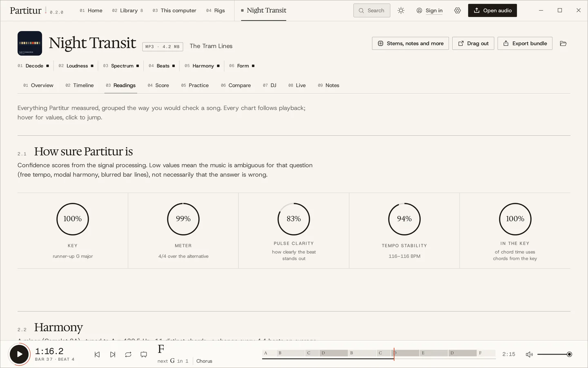Viewport: 588px width, 368px height.
Task: Click '4/4 over the alternative' text
Action: 183,256
